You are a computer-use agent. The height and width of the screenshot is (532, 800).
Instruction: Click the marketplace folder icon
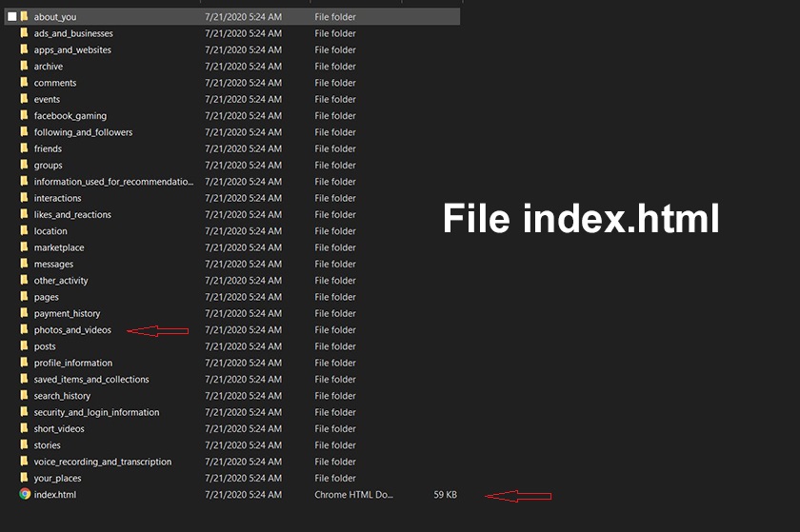(25, 247)
